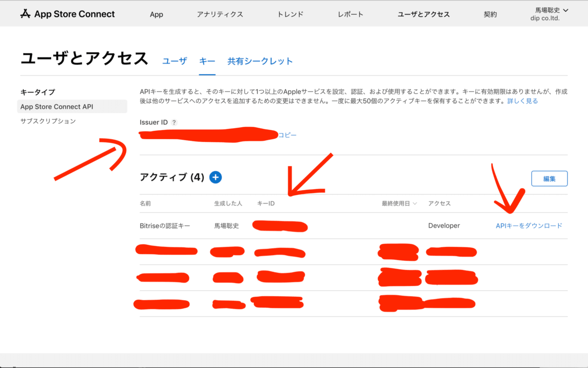Click 馬場聡史 in the Bitrise key row
Viewport: 588px width, 368px height.
tap(226, 226)
